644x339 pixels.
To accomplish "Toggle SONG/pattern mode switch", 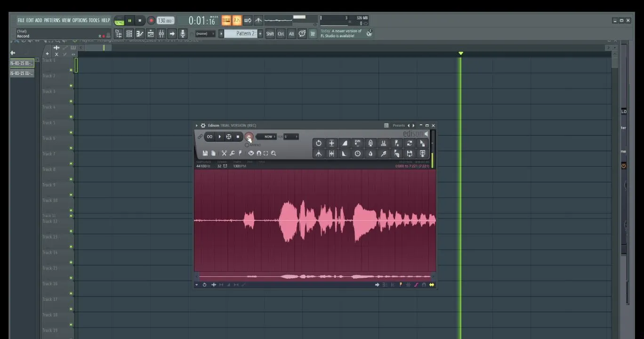I will point(119,21).
